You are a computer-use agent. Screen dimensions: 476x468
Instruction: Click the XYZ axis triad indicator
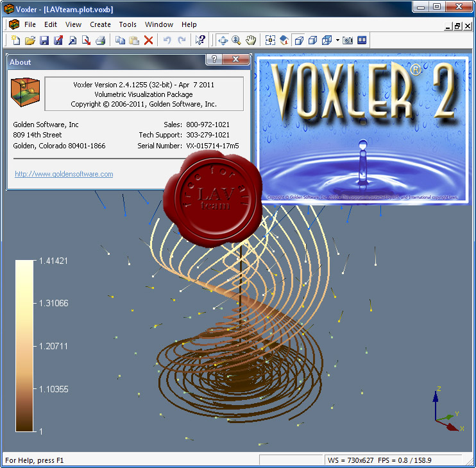coord(448,409)
